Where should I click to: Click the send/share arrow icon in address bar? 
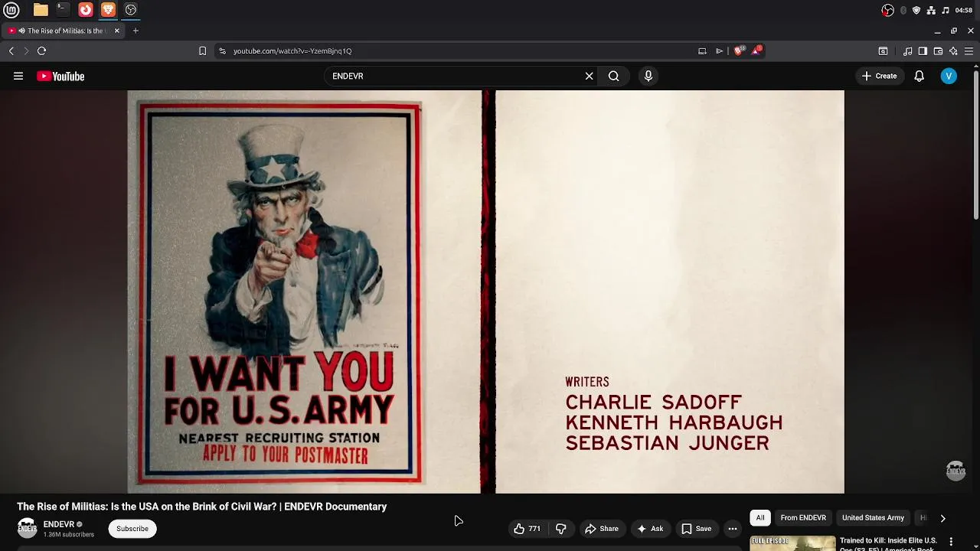click(720, 51)
